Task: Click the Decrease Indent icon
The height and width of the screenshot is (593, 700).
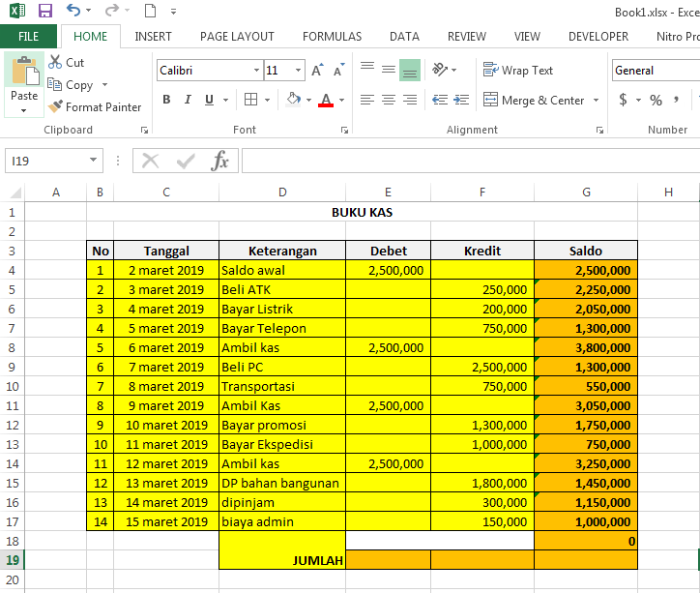Action: tap(440, 100)
